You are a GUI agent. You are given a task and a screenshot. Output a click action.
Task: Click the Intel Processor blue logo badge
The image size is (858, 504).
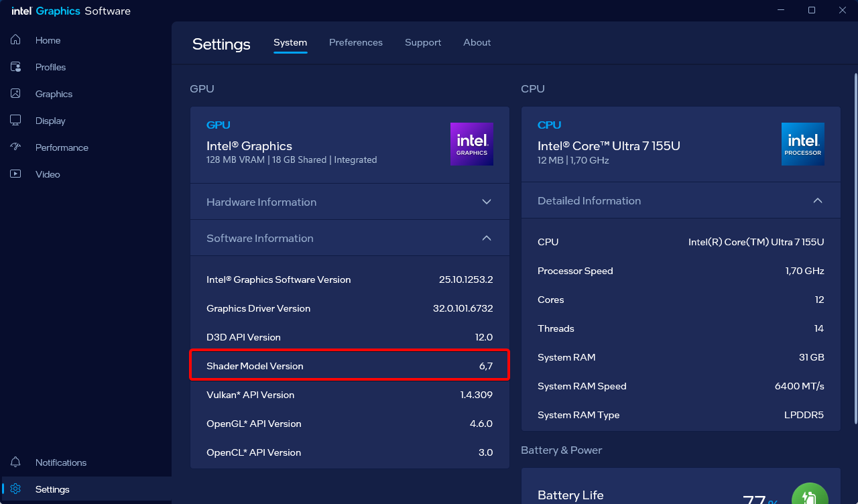(x=802, y=144)
